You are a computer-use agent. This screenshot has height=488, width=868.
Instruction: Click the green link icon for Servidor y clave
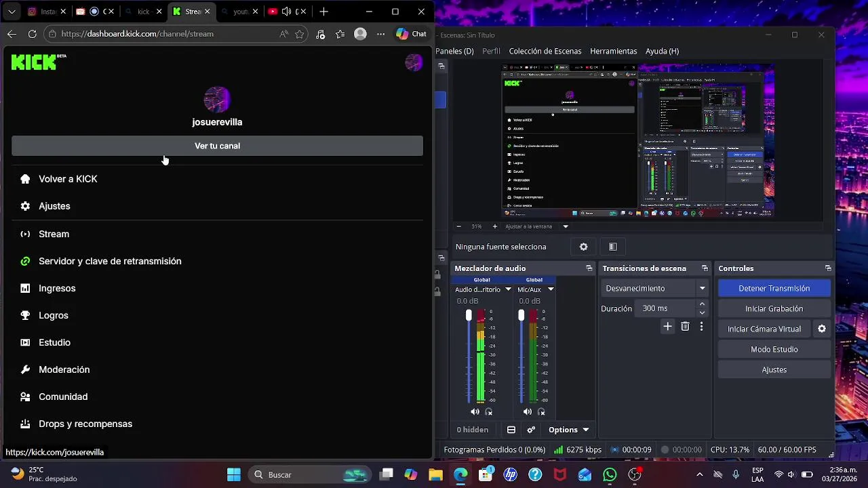click(x=25, y=261)
